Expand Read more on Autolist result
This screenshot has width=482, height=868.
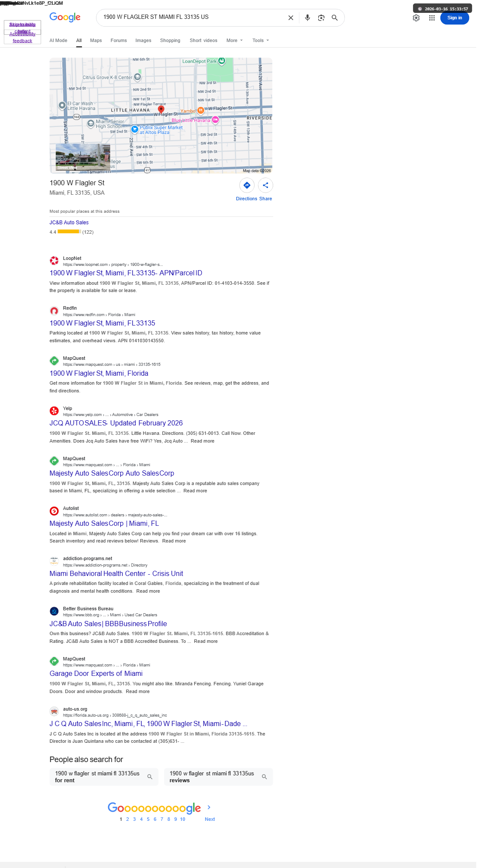pos(174,541)
